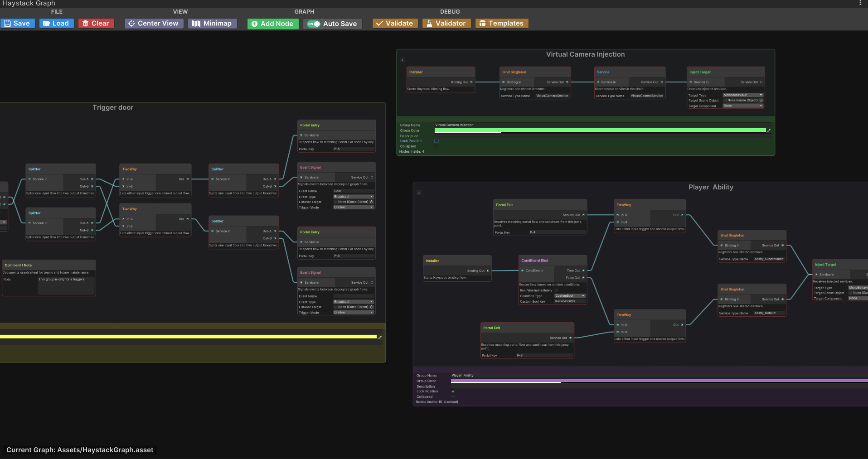Clear the graph using the trash Clear button
The height and width of the screenshot is (459, 868).
[96, 24]
